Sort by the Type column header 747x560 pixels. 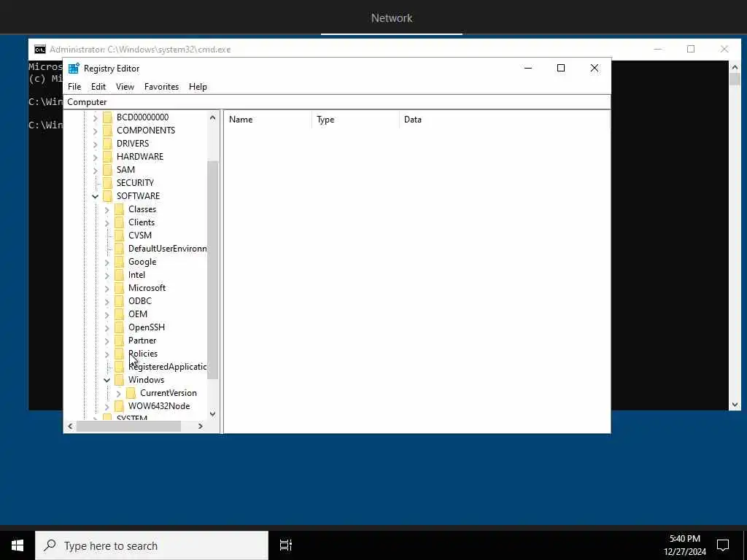pos(355,120)
